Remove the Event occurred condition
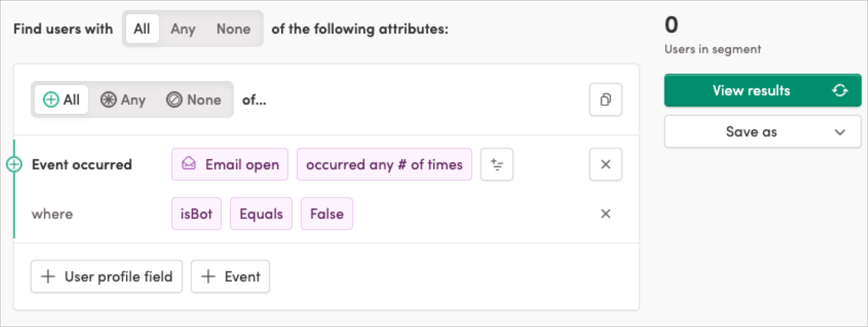This screenshot has width=868, height=327. coord(606,165)
